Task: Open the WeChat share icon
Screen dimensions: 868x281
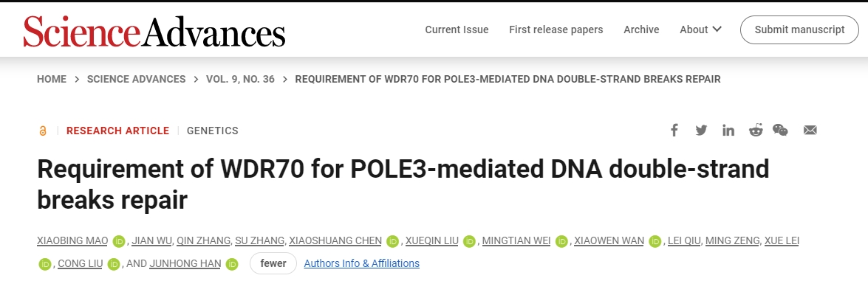Action: 781,131
